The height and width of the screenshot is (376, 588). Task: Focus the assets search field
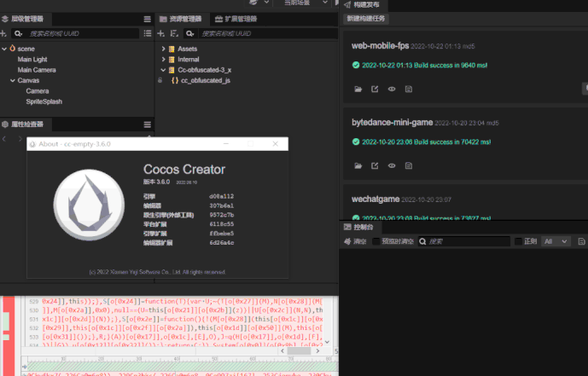coord(268,34)
